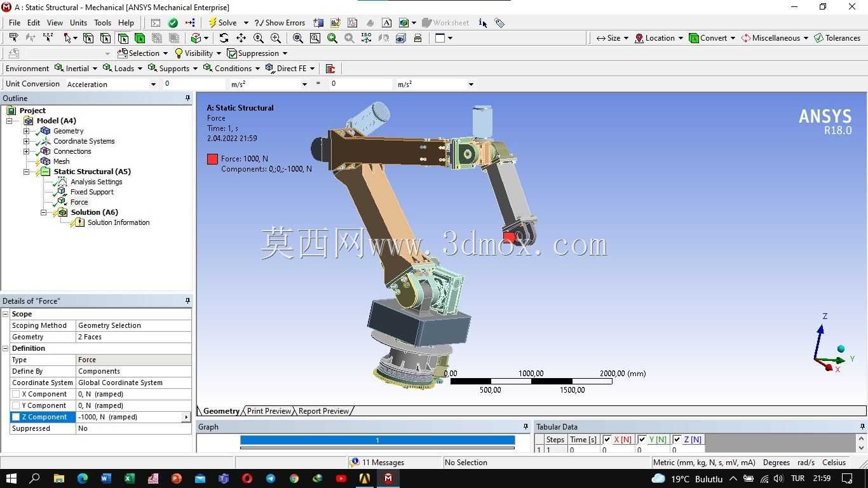Toggle the Y Component checkbox
The width and height of the screenshot is (868, 488).
pos(16,405)
